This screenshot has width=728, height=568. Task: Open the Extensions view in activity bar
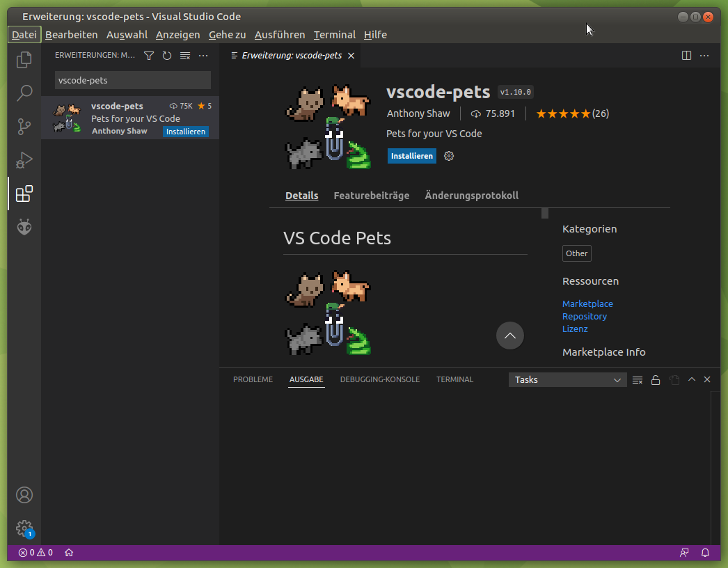[x=24, y=194]
